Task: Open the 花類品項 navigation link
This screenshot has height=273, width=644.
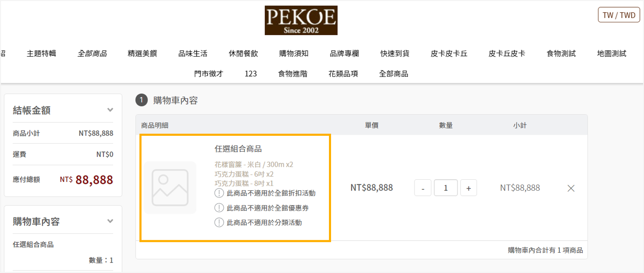Action: point(343,74)
